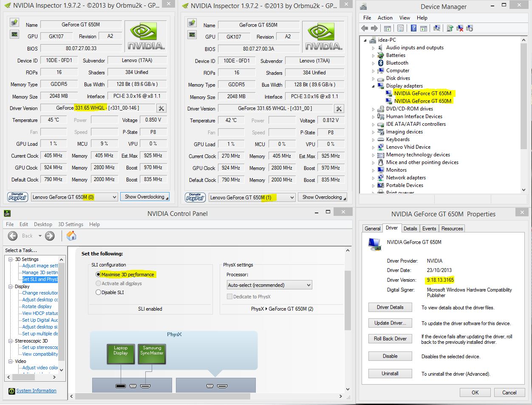Expand the Audio inputs and outputs node
532x405 pixels.
click(x=374, y=48)
